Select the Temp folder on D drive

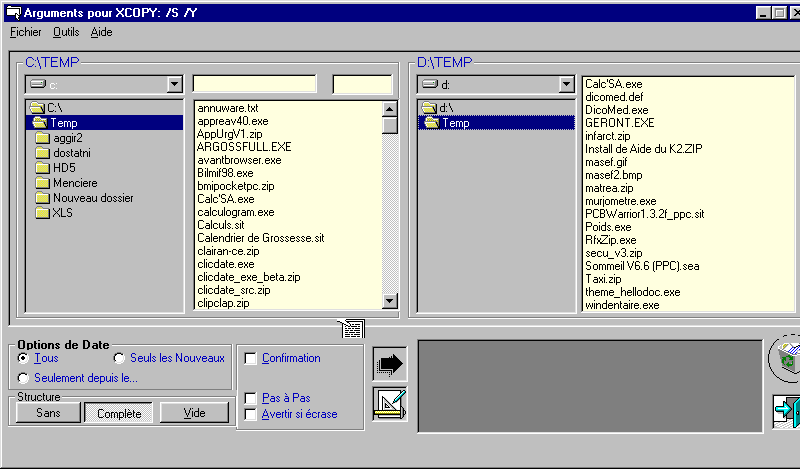click(496, 122)
